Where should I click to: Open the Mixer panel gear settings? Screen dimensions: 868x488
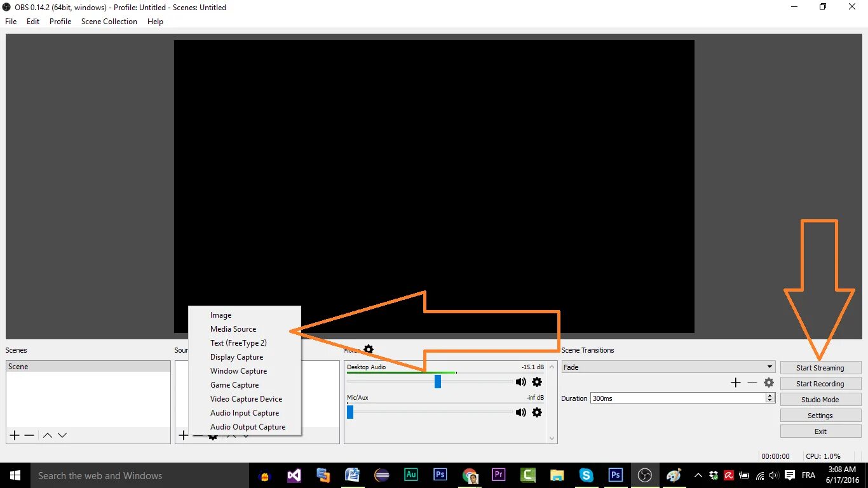(x=369, y=349)
